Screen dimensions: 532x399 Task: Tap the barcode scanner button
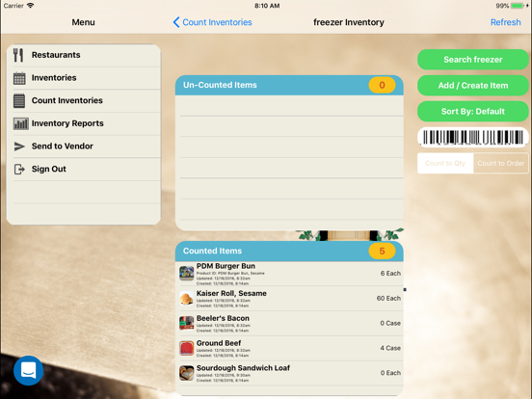pos(472,138)
